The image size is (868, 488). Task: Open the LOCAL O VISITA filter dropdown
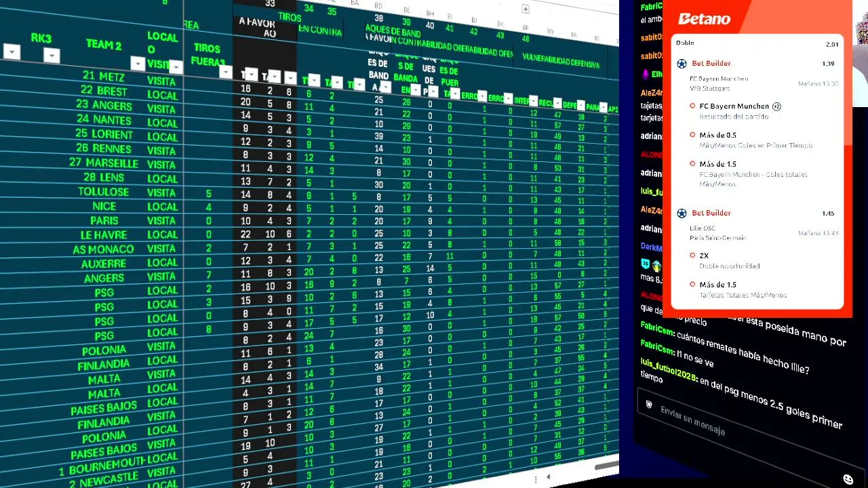pyautogui.click(x=176, y=67)
